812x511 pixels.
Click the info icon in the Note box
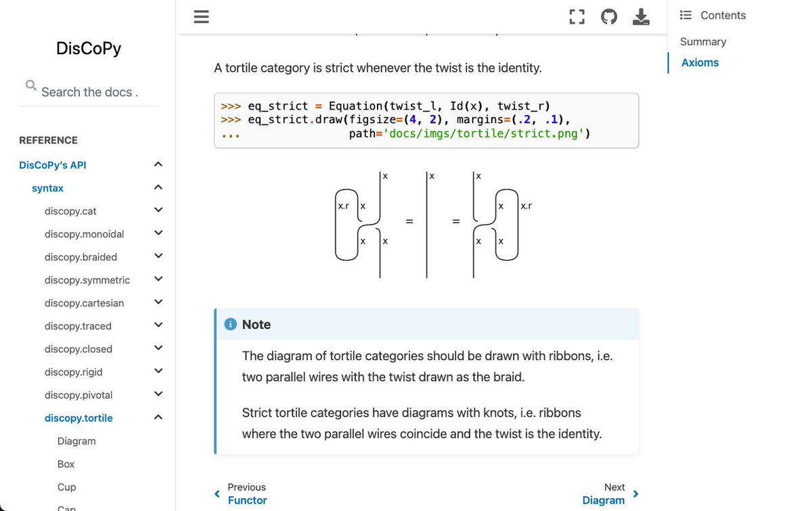[230, 324]
